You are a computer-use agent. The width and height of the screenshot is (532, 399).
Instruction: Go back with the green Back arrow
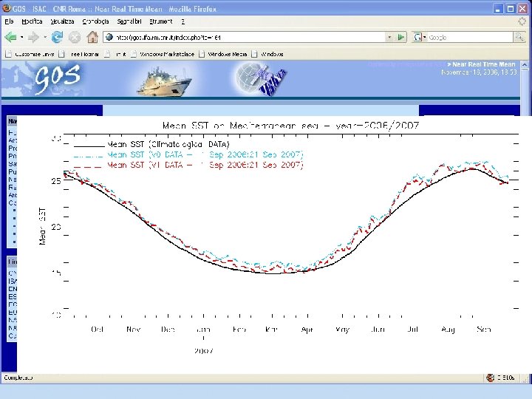click(x=10, y=37)
